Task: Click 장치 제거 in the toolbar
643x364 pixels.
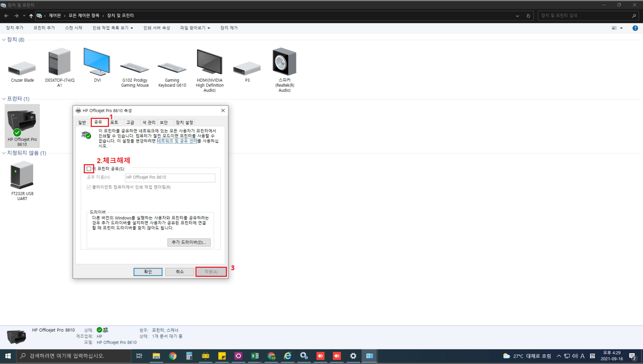Action: (x=229, y=28)
